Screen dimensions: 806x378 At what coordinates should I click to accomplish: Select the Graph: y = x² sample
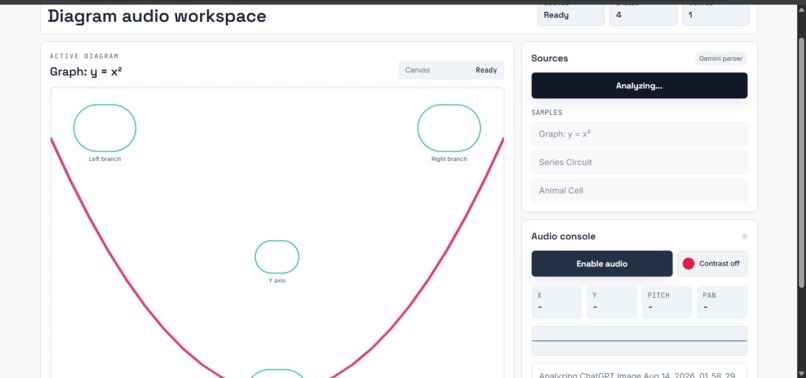pos(639,134)
